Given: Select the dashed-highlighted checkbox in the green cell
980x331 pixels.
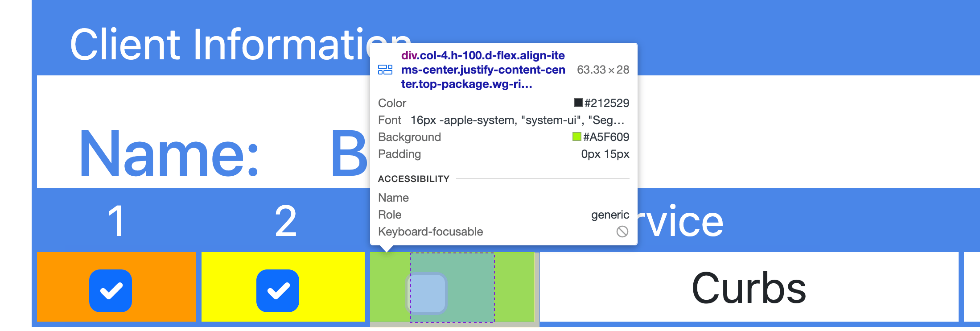Looking at the screenshot, I should coord(452,288).
